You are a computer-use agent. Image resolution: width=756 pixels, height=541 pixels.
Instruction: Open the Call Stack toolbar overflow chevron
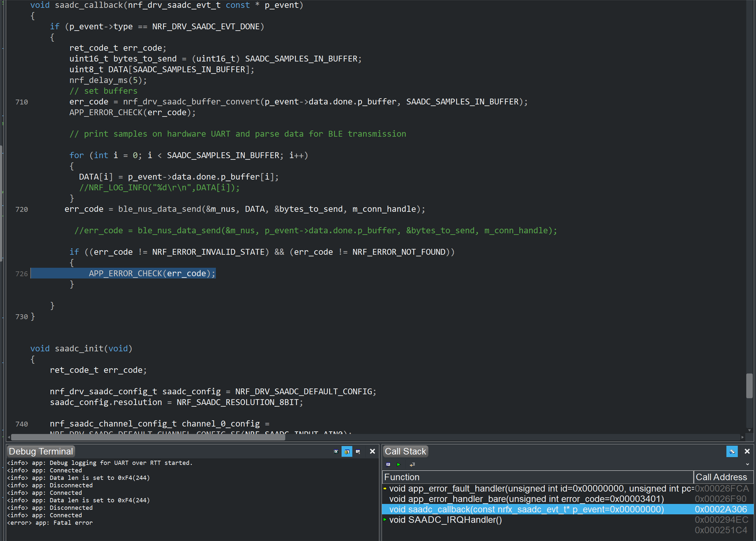click(748, 465)
